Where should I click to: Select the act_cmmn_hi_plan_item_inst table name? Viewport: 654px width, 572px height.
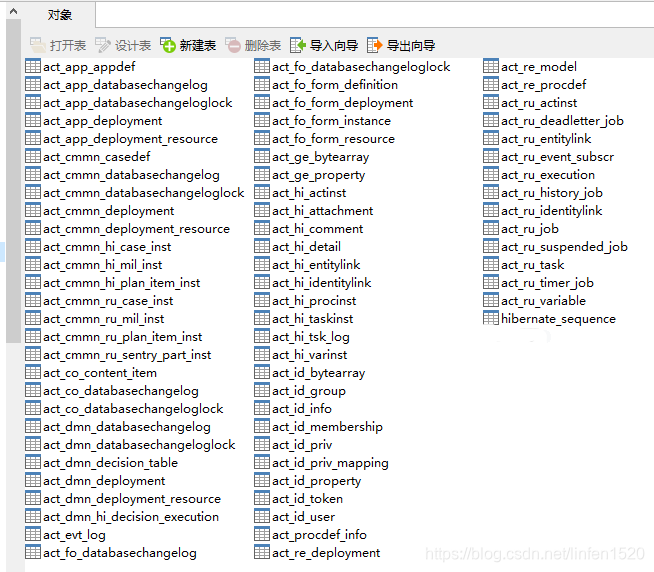pos(122,283)
